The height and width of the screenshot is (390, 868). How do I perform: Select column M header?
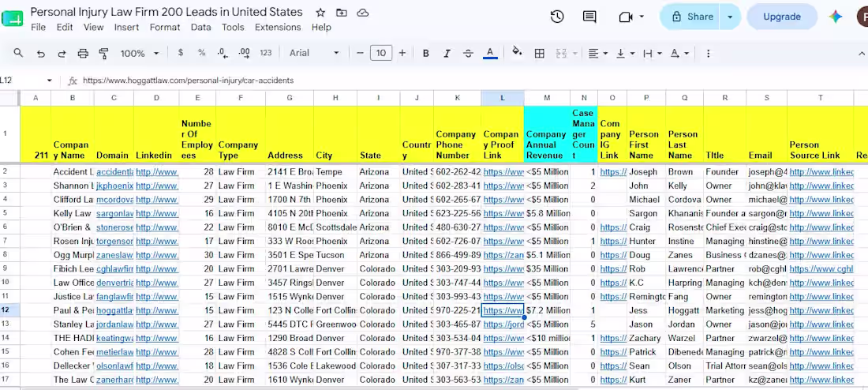[x=547, y=98]
